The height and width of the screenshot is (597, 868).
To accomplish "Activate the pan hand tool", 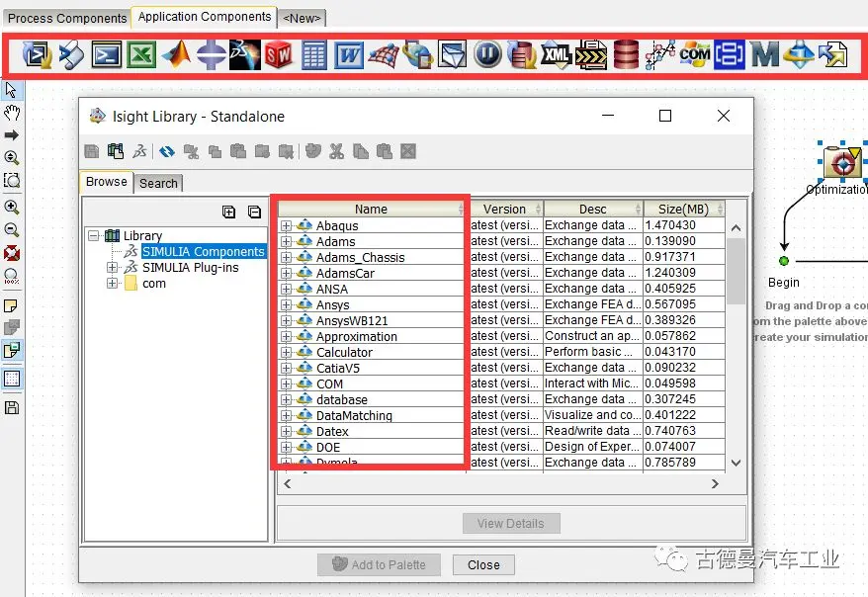I will coord(12,112).
